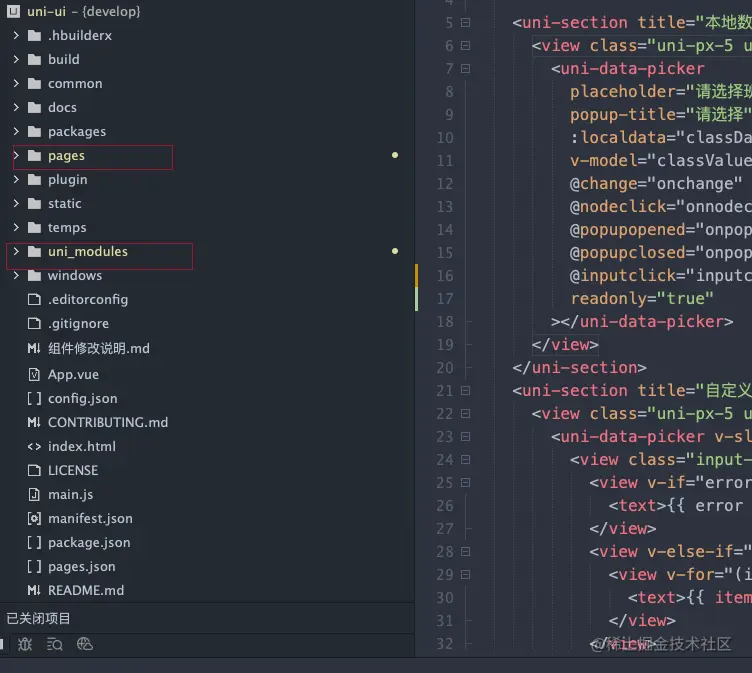
Task: Expand the docs folder chevron
Action: coord(16,107)
